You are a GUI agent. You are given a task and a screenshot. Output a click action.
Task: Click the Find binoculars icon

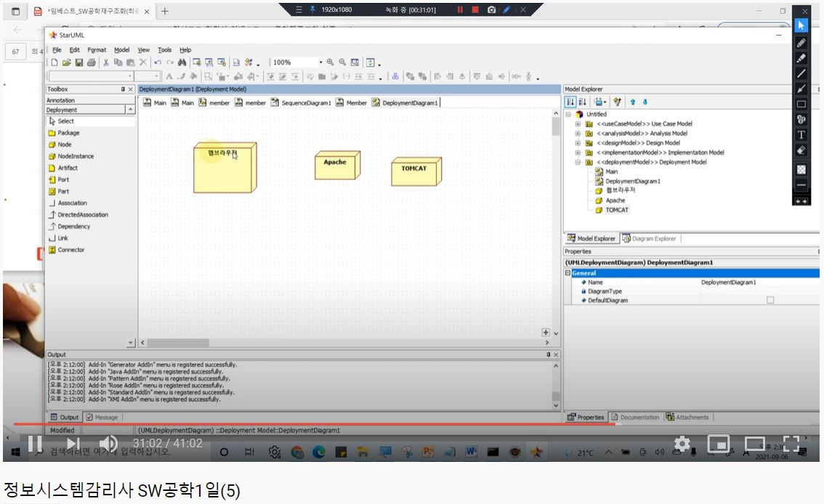coord(182,62)
